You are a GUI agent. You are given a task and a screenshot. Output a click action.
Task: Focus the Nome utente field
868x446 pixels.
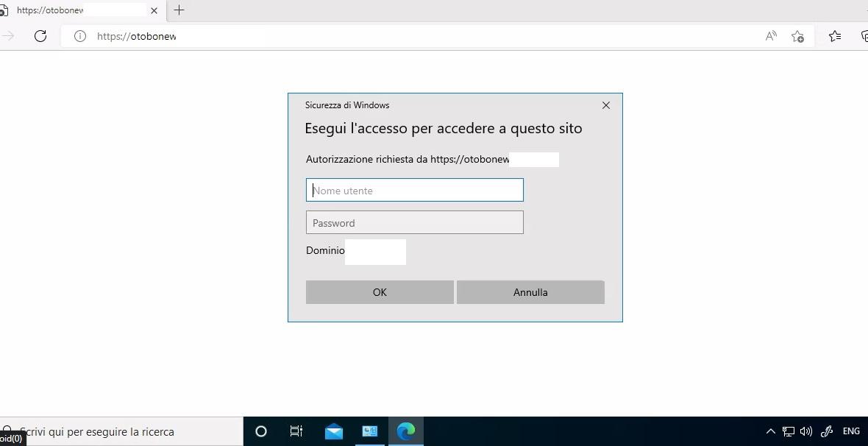coord(414,191)
